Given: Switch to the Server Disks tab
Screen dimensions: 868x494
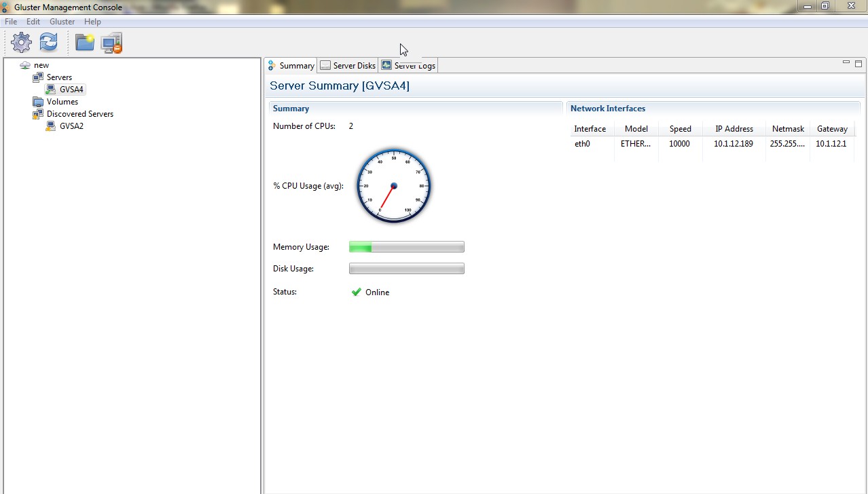Looking at the screenshot, I should click(348, 66).
